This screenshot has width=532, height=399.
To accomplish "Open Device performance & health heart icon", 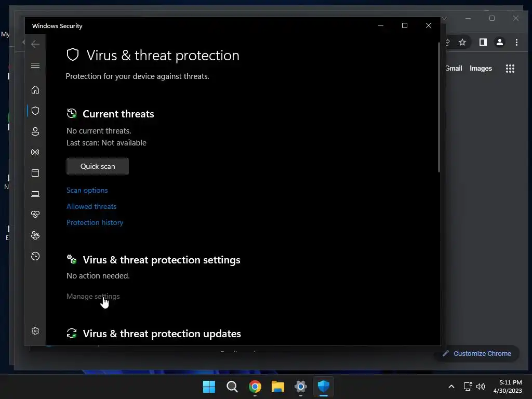I will [35, 215].
